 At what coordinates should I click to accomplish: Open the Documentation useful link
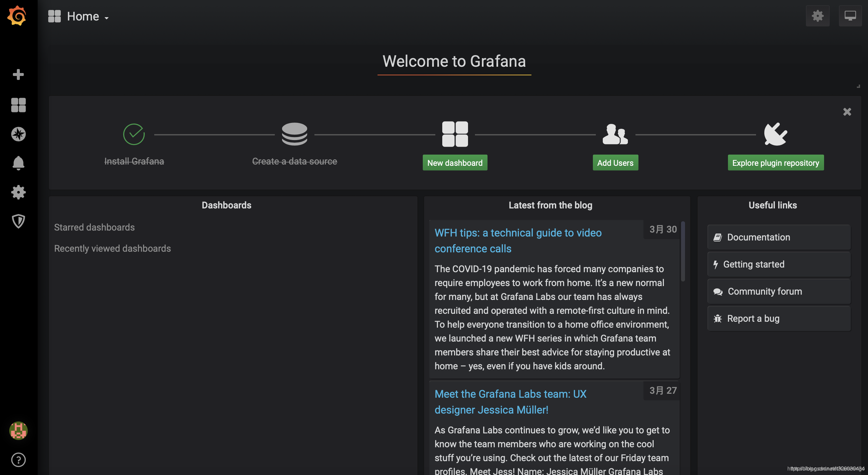(x=758, y=237)
